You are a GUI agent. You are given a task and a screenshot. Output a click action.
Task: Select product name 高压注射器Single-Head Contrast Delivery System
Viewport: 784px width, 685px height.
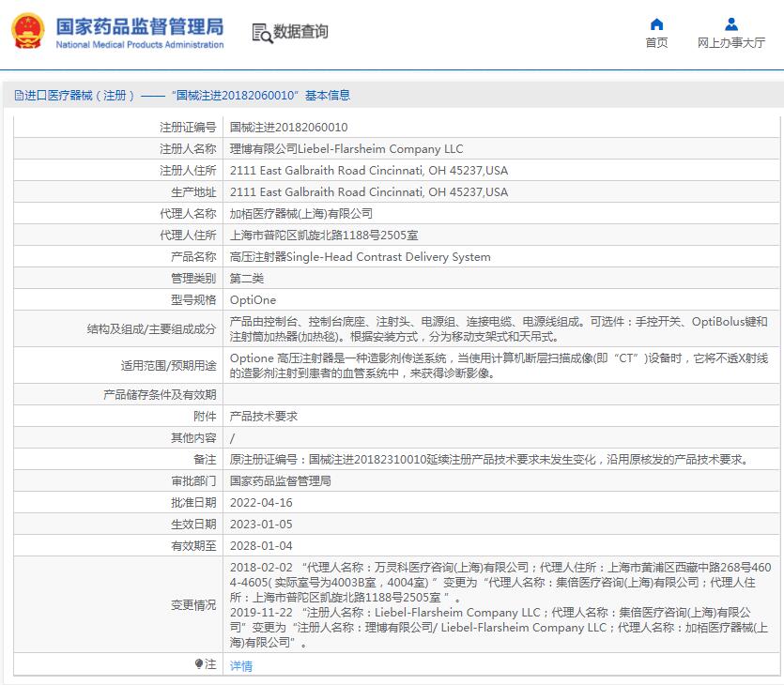coord(360,257)
